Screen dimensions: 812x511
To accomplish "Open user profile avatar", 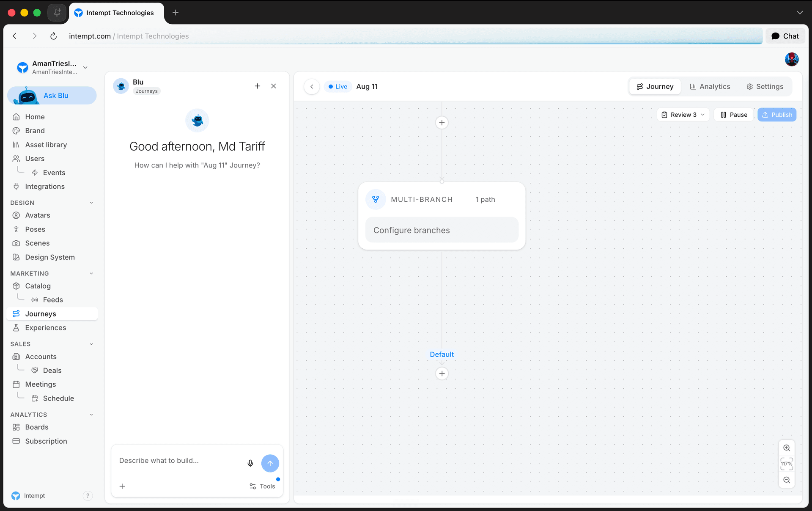I will [x=792, y=59].
